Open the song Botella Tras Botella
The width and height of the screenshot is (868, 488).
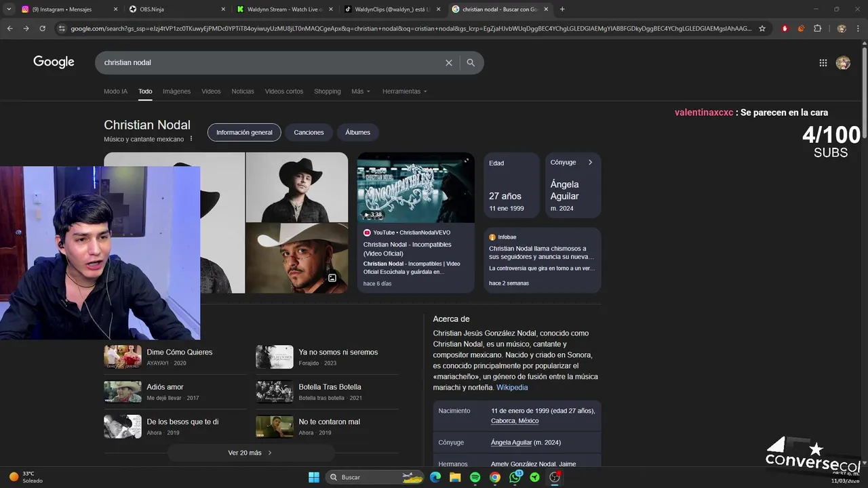330,387
